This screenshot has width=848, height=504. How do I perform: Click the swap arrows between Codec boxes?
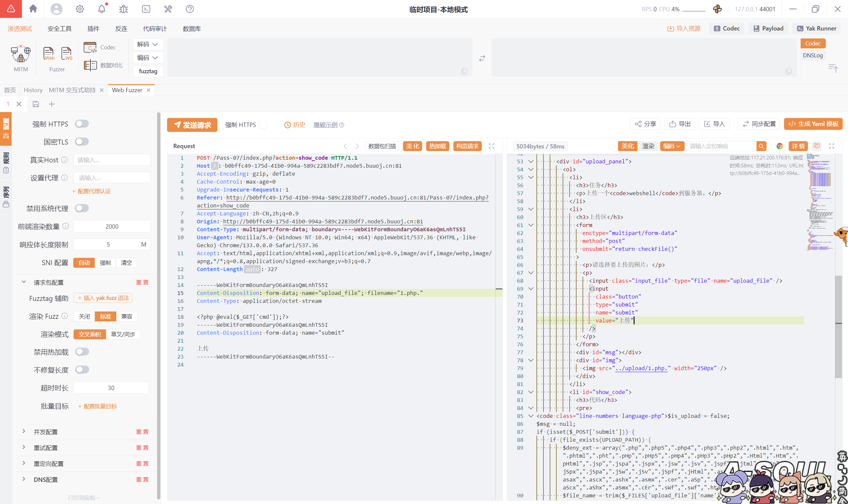[x=482, y=59]
